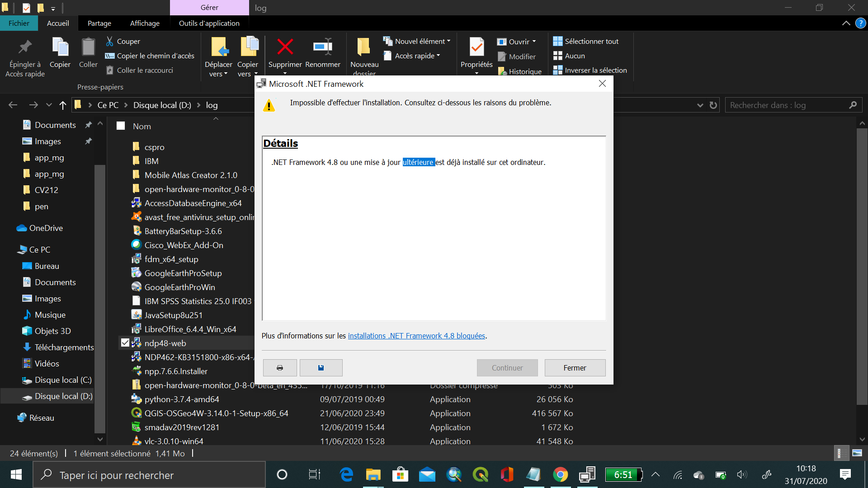The width and height of the screenshot is (868, 488).
Task: Open the Fichier menu
Action: [19, 23]
